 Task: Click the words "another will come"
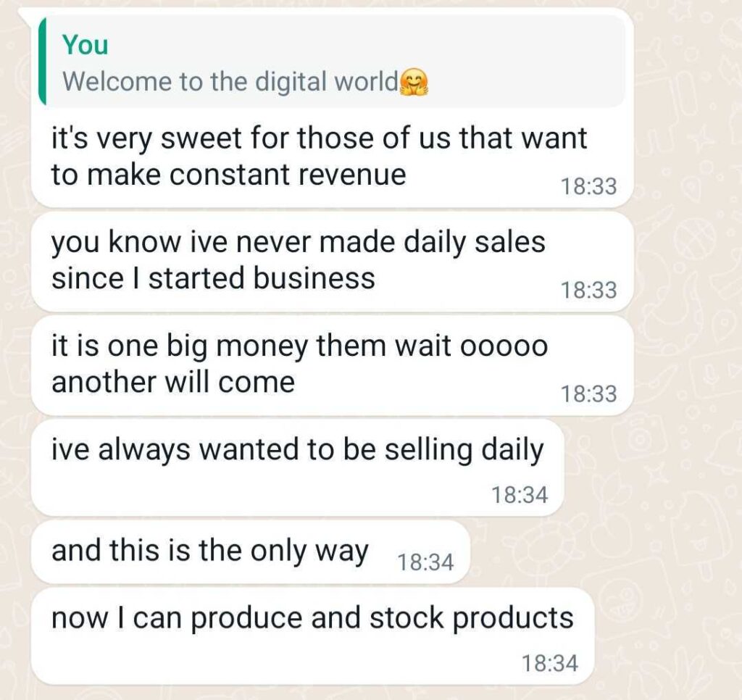(173, 382)
